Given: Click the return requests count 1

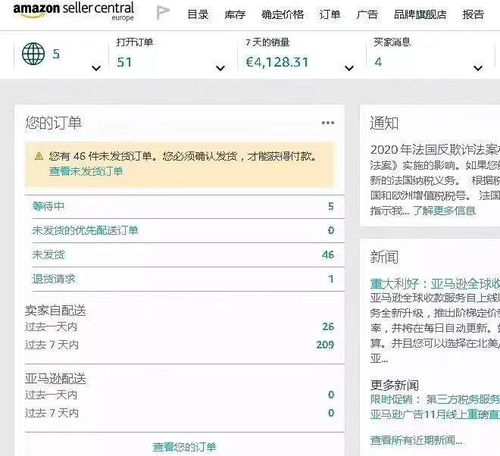Looking at the screenshot, I should pyautogui.click(x=331, y=279).
